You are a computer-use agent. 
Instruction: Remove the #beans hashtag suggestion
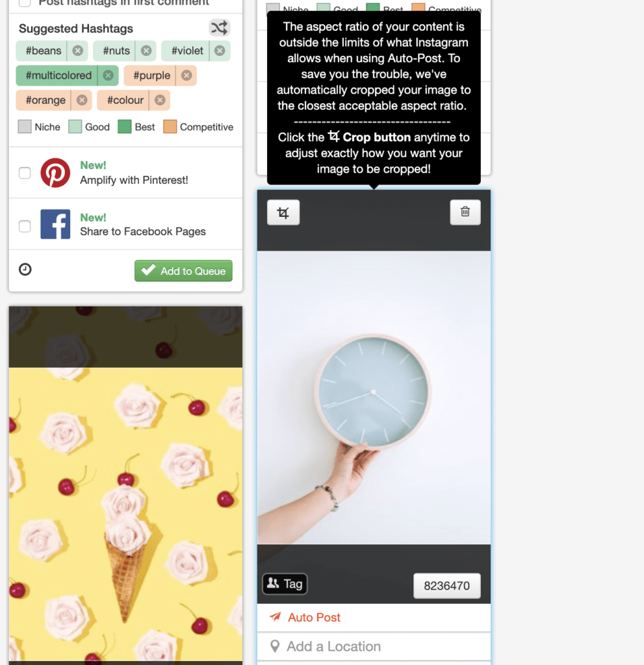coord(78,51)
